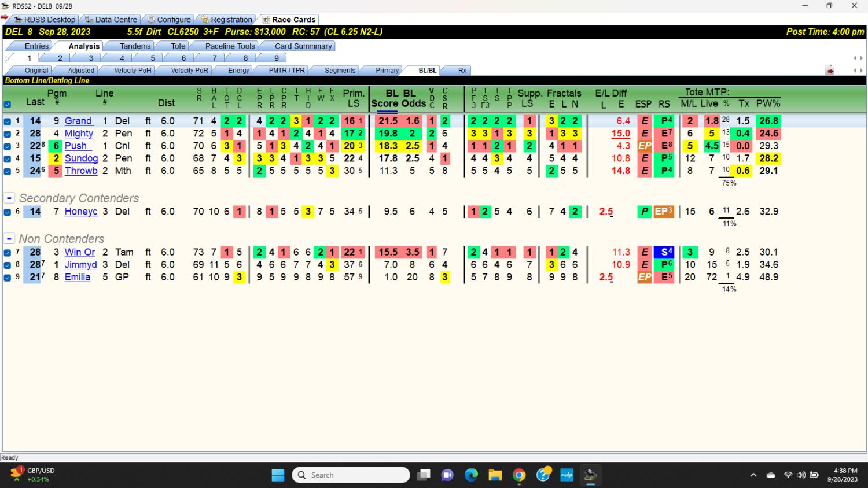Open the chat app icon in the taskbar
Image resolution: width=868 pixels, height=488 pixels.
tap(447, 475)
